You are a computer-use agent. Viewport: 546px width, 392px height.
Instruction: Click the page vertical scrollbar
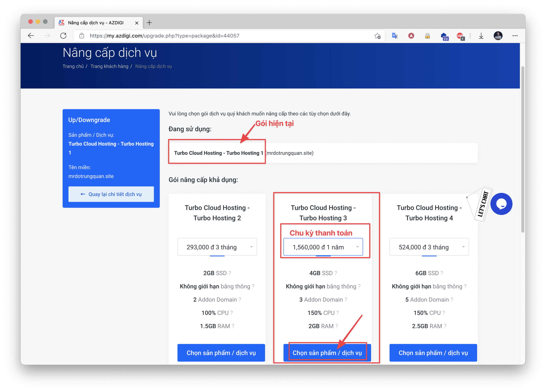[522, 149]
